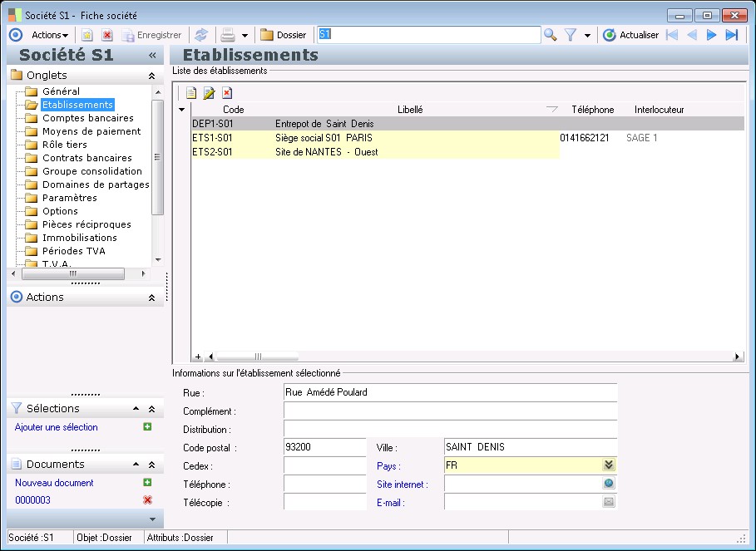756x551 pixels.
Task: Open the Comptes bancaires tab
Action: coord(86,118)
